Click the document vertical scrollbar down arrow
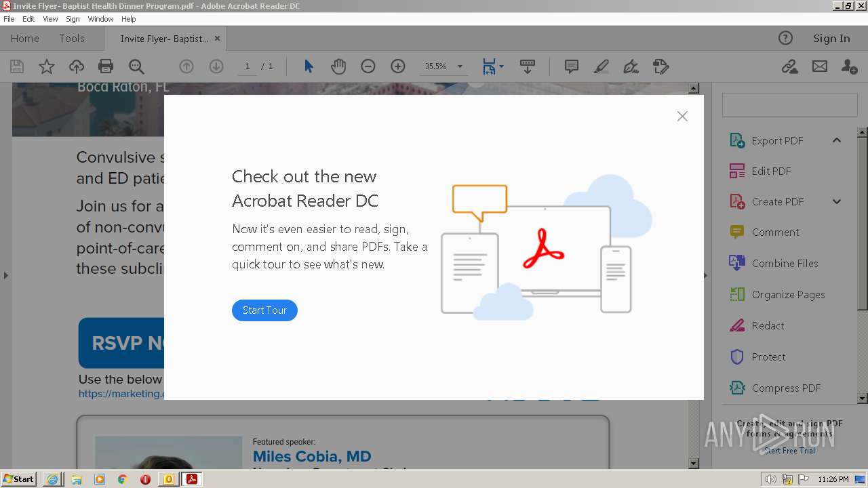This screenshot has width=868, height=488. click(694, 464)
